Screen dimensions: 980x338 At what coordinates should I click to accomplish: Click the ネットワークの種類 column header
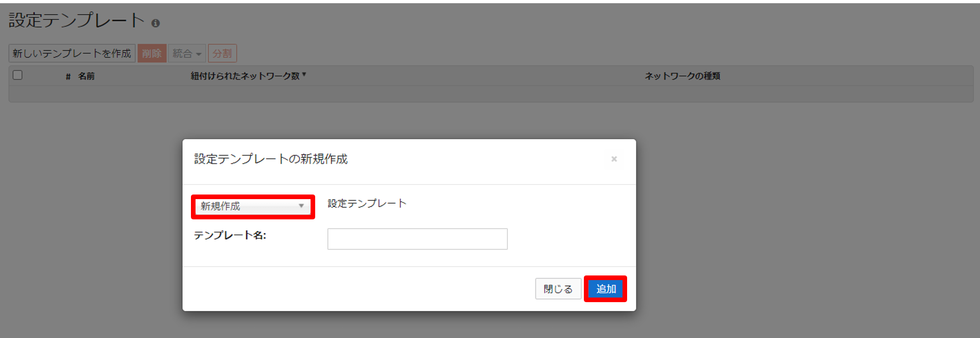point(682,76)
